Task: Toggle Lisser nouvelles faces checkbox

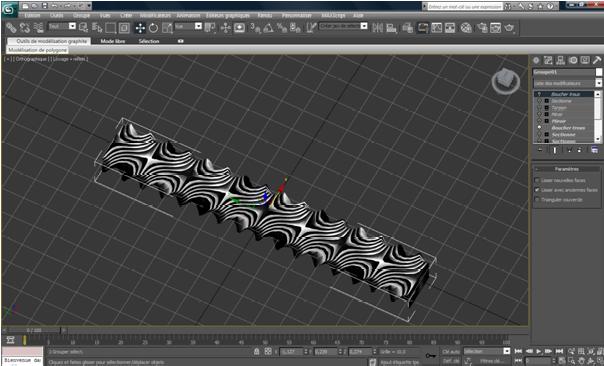Action: tap(537, 180)
